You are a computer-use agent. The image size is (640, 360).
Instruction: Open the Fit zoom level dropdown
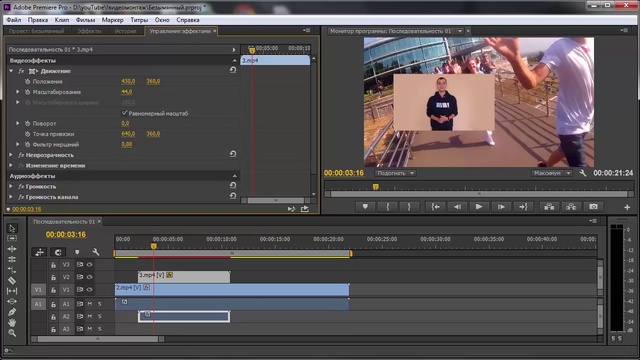tap(395, 173)
